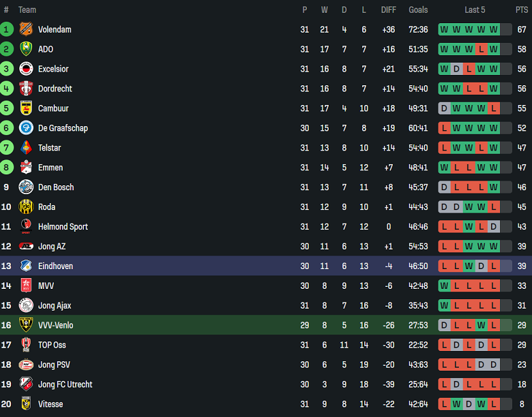
Task: Click the Roda club crest
Action: [x=26, y=207]
